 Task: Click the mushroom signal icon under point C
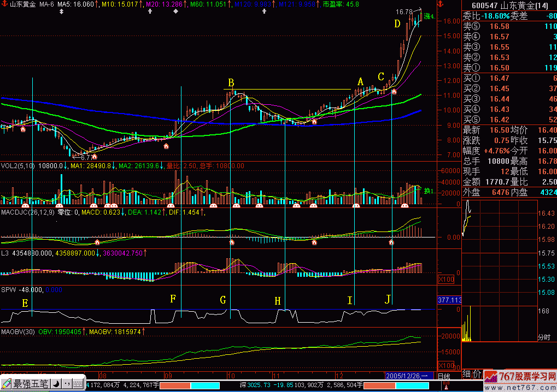394,91
